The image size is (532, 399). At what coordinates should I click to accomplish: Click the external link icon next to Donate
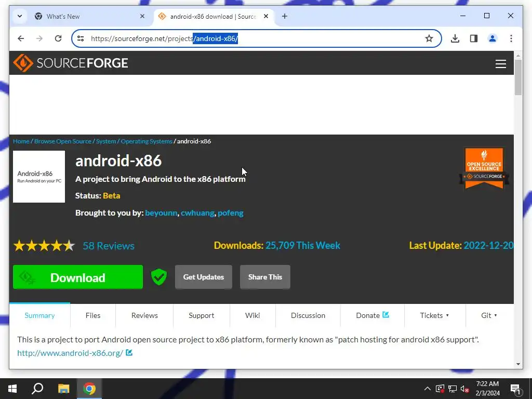[x=385, y=315]
